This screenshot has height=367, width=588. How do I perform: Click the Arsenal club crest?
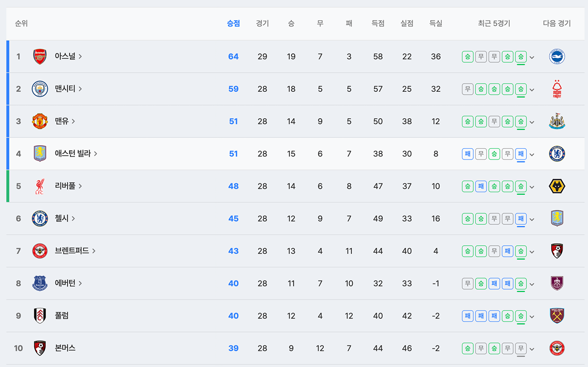(x=40, y=56)
